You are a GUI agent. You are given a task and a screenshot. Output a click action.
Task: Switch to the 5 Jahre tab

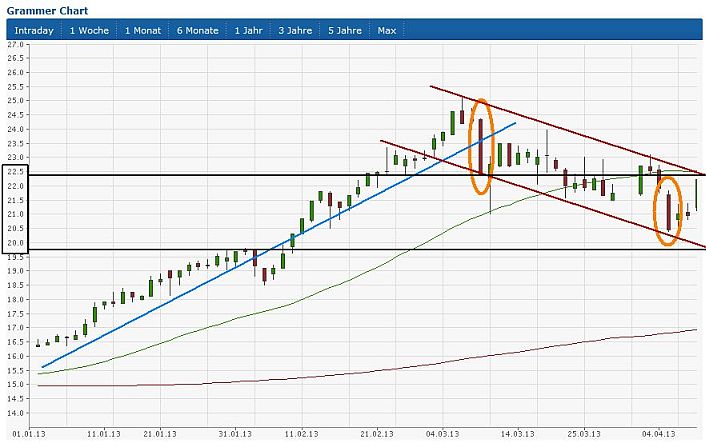344,30
